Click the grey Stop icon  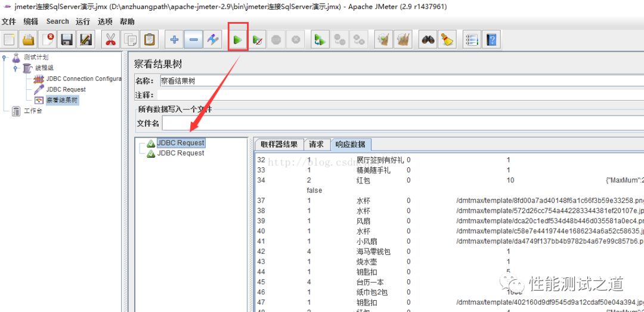[x=277, y=40]
